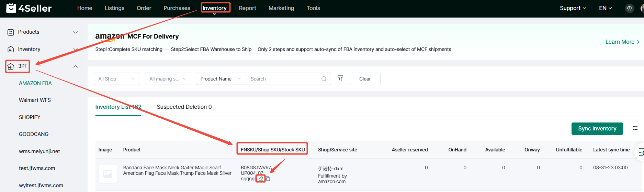The height and width of the screenshot is (192, 644).
Task: Open the settings gear icon
Action: (629, 8)
